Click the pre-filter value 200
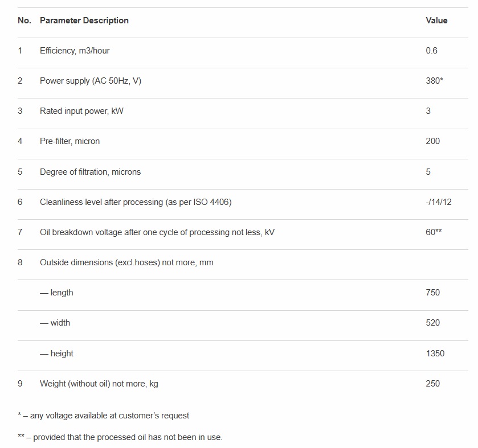Screen dimensions: 478x448 (432, 141)
